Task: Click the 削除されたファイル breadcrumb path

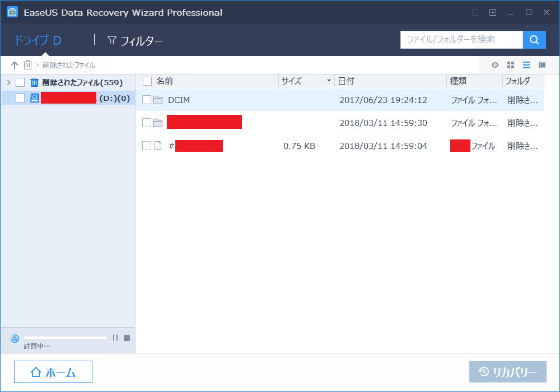Action: [x=69, y=65]
